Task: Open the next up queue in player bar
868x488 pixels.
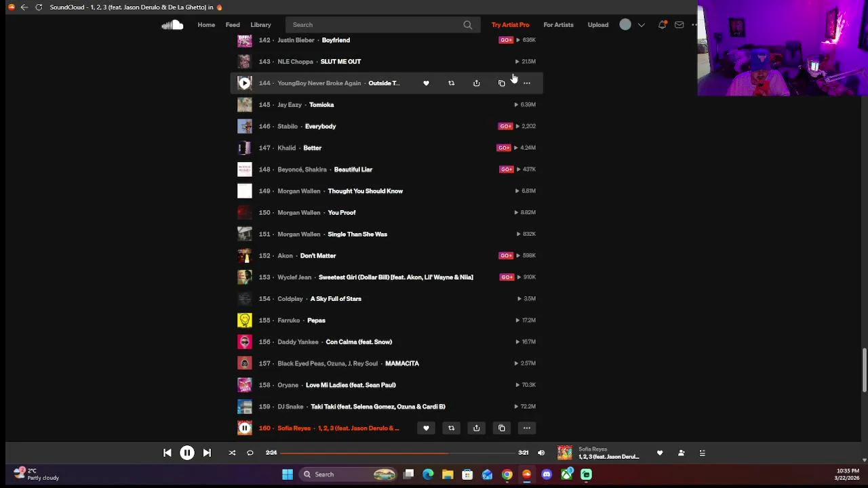Action: [703, 453]
